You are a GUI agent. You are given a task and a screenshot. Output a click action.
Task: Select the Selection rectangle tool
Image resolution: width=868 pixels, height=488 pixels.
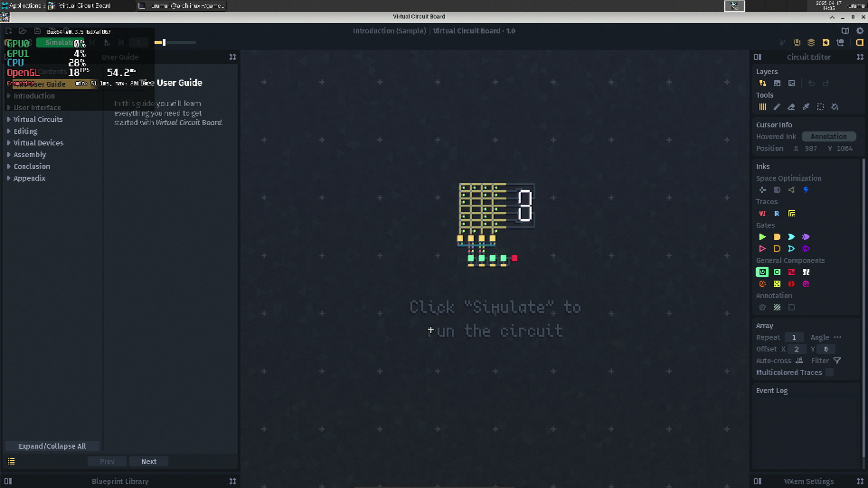(821, 107)
